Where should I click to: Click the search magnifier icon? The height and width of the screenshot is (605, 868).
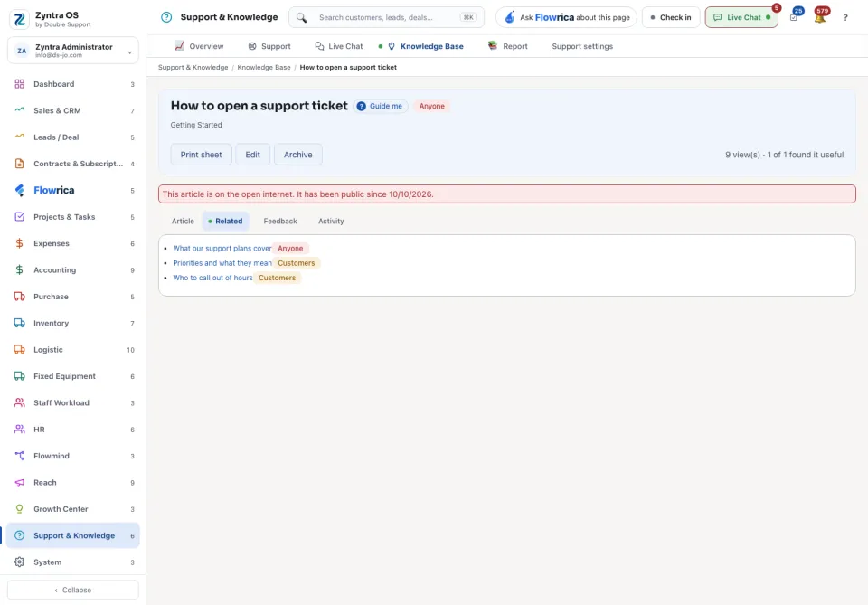point(302,18)
